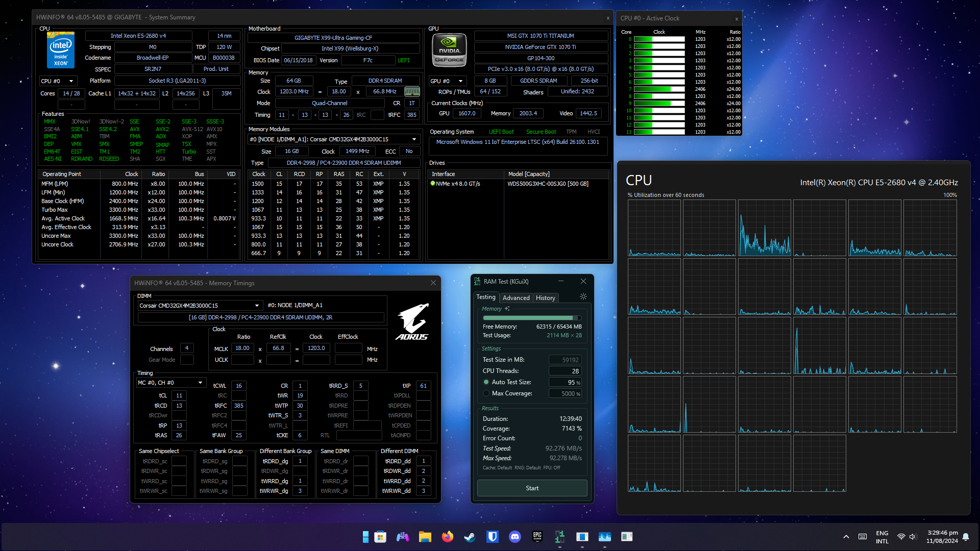Click the UEFI label next to BIOS version

tap(403, 60)
